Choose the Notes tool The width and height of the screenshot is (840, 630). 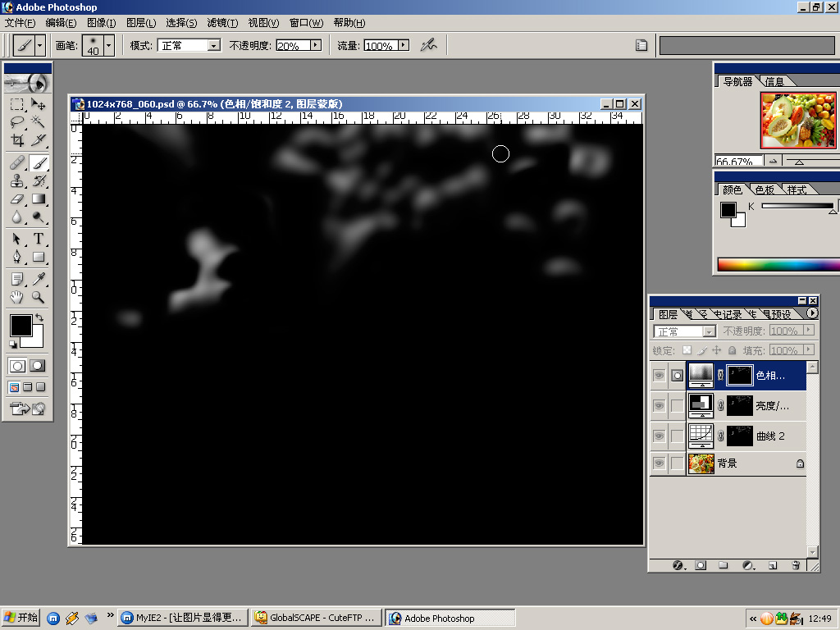coord(17,279)
